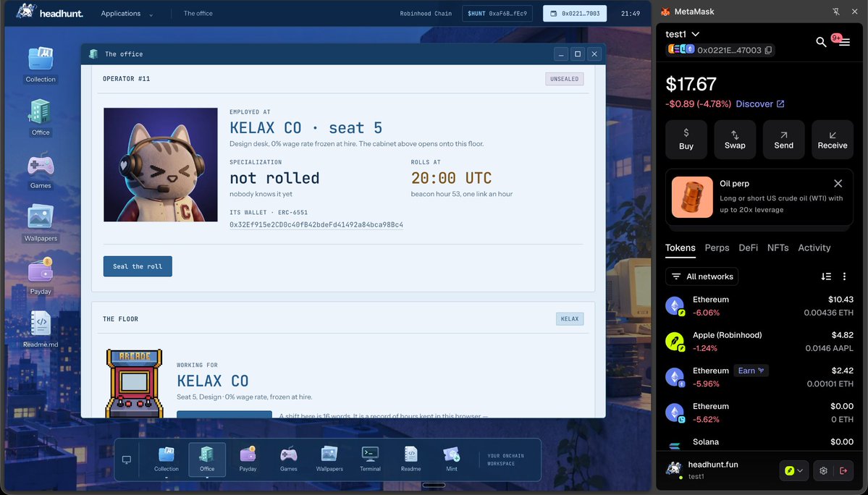
Task: Pin the MetaMask side panel
Action: [836, 12]
